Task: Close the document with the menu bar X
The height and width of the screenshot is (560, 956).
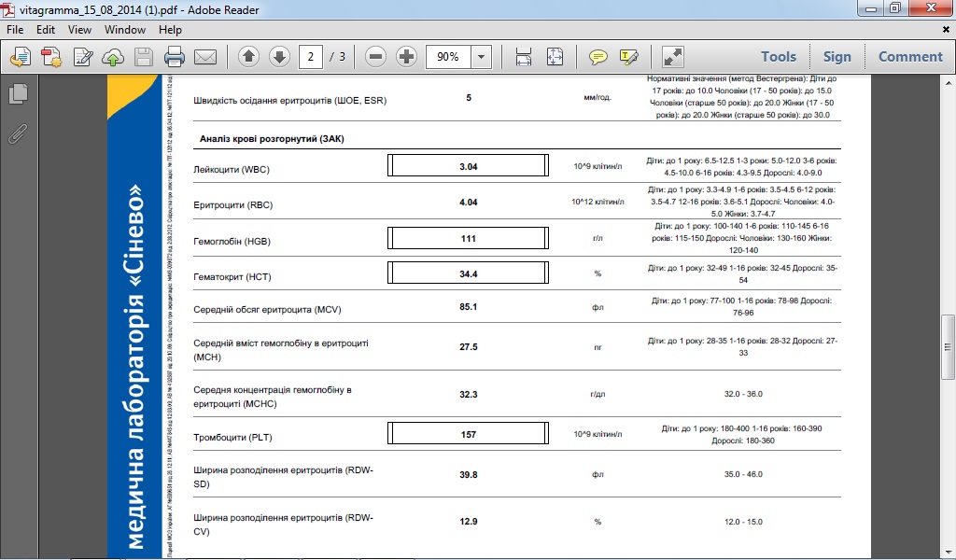Action: (947, 29)
